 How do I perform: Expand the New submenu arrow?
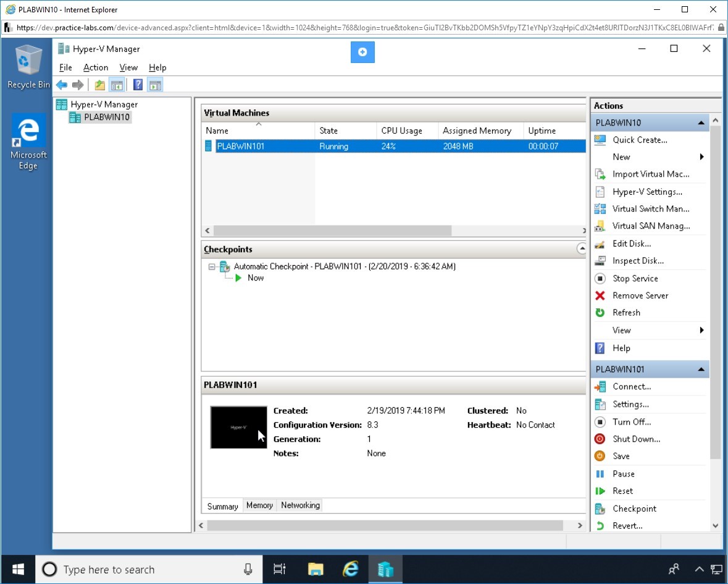click(701, 157)
